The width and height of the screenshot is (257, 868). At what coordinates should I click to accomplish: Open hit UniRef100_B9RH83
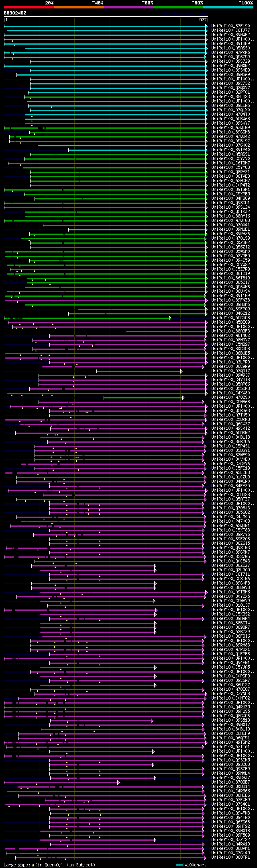point(230,645)
